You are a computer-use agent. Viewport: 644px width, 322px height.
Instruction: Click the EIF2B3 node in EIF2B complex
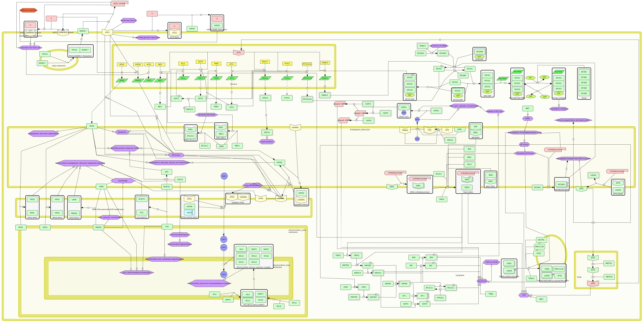584,83
